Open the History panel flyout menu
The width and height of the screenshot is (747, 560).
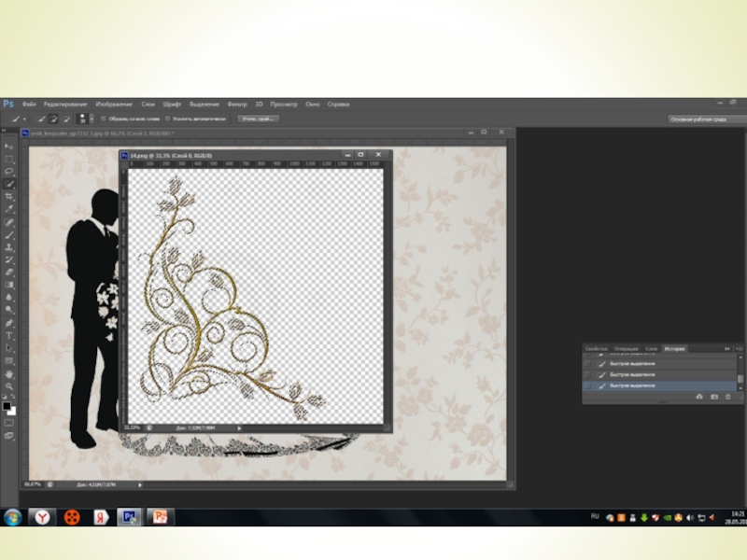[741, 348]
